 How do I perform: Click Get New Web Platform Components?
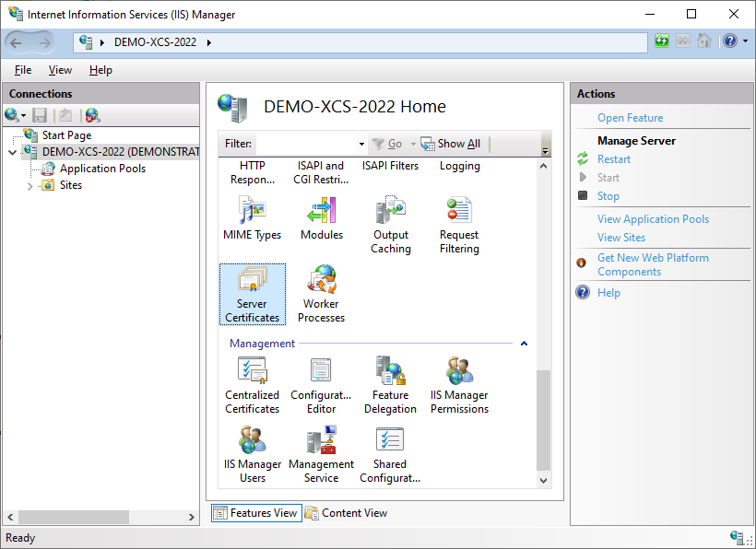coord(653,264)
